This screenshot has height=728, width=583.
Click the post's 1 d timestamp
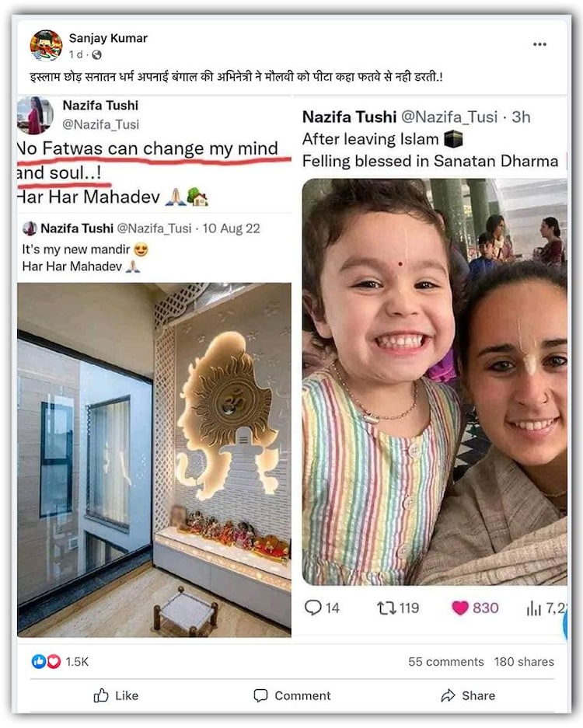[75, 55]
